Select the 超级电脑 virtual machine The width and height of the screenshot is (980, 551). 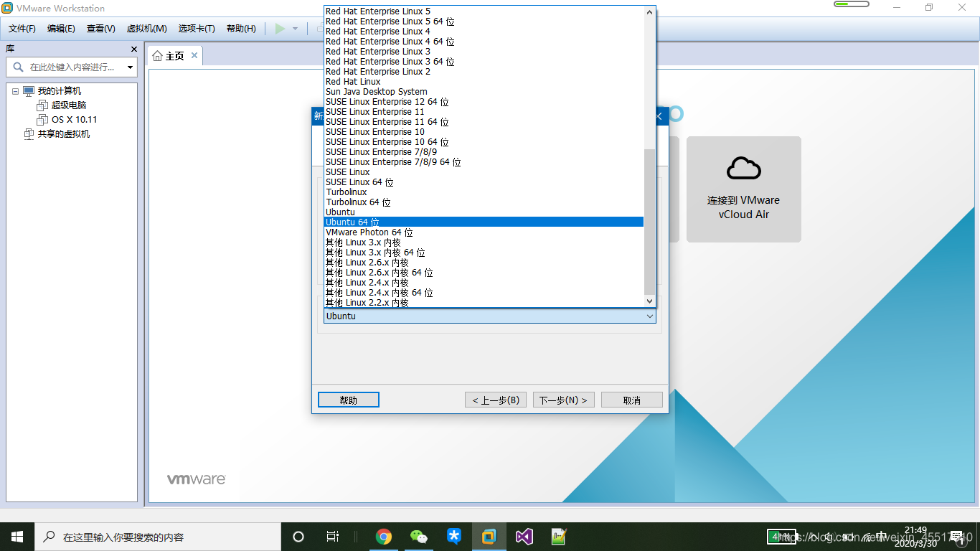pos(68,105)
